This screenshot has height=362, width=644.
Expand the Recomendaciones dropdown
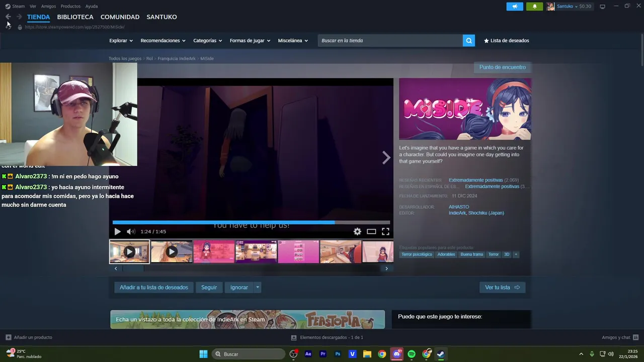click(163, 41)
